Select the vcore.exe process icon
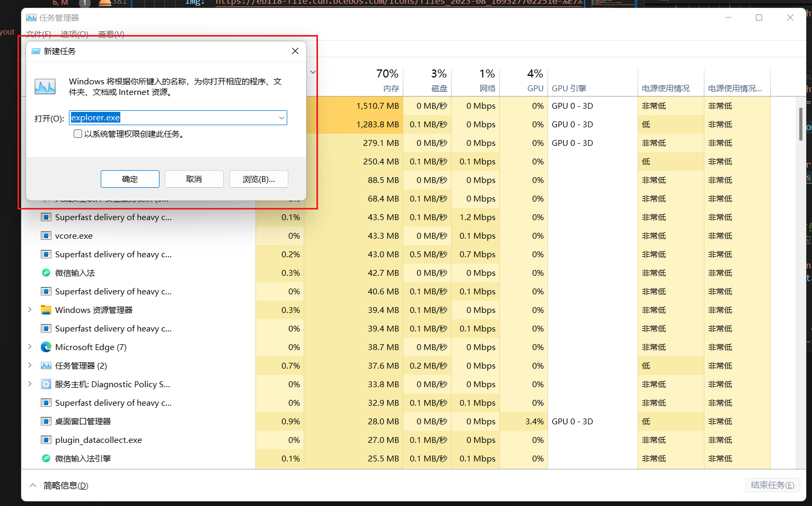This screenshot has height=506, width=812. (46, 235)
